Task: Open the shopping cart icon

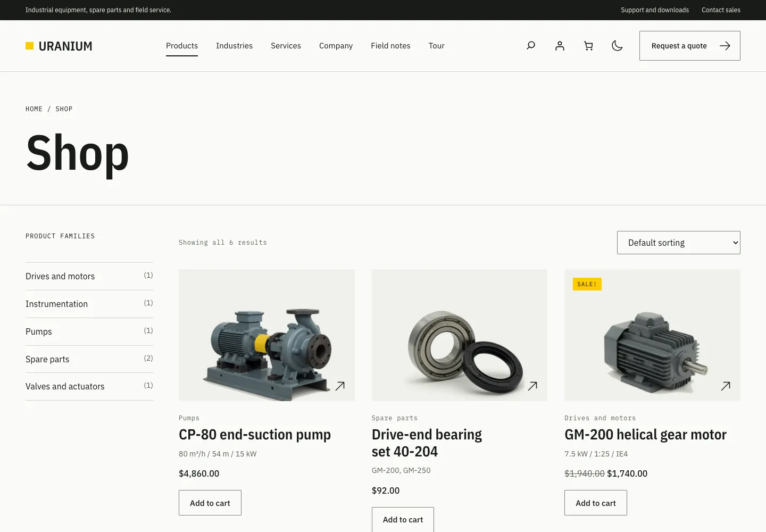Action: click(x=588, y=46)
